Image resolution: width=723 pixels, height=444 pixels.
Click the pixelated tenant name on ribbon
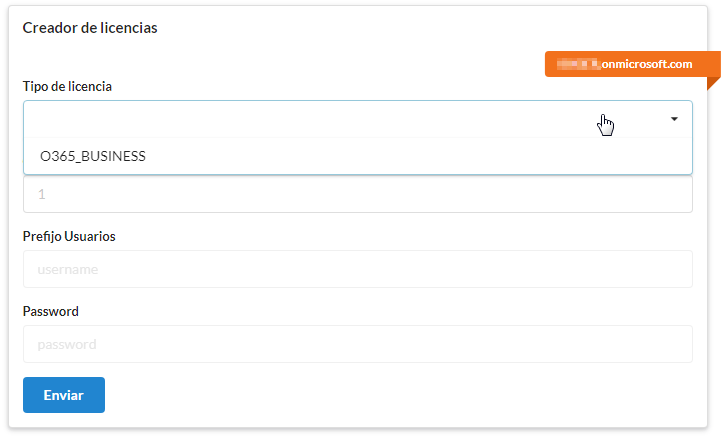(x=578, y=64)
